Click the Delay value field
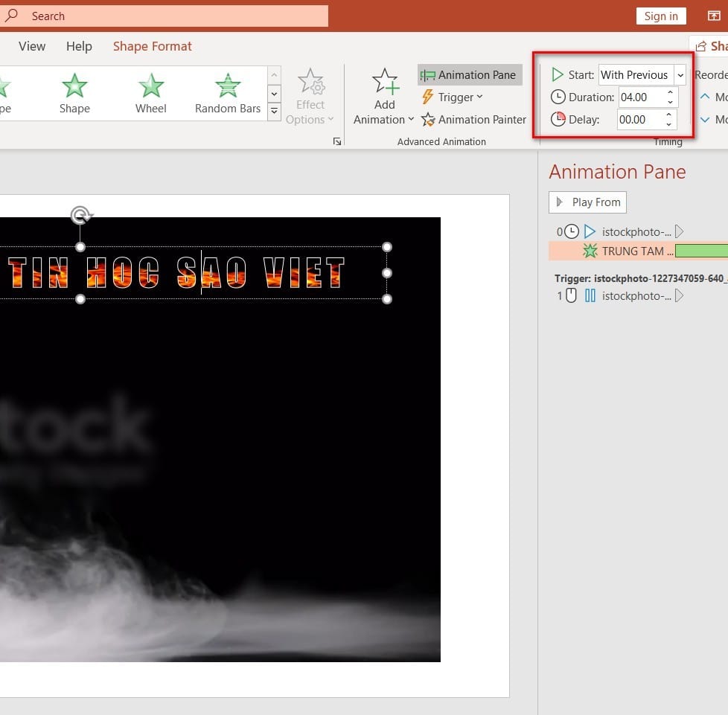 point(639,120)
